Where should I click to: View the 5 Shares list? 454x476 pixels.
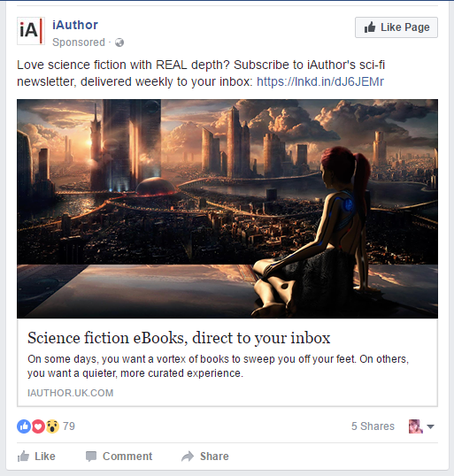click(x=373, y=426)
